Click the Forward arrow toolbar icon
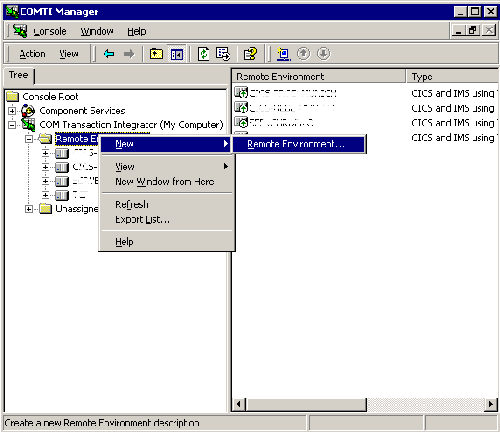Viewport: 500px width, 432px height. [129, 54]
